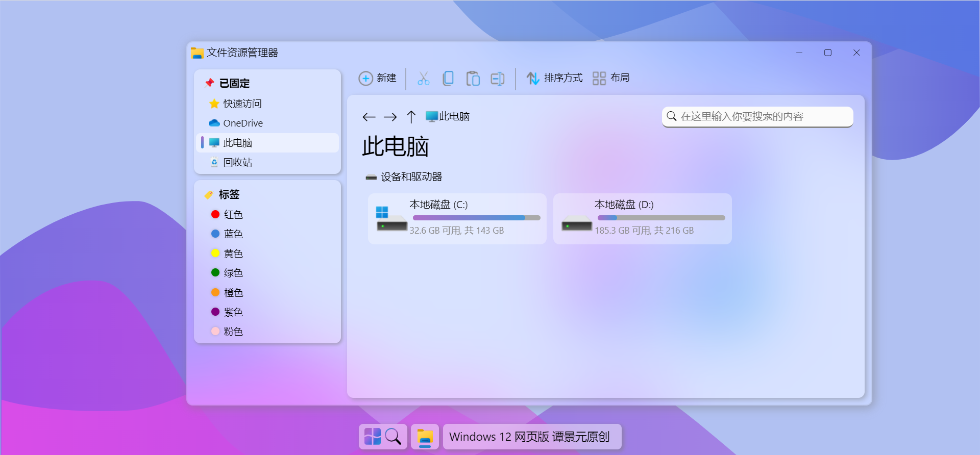Image resolution: width=980 pixels, height=455 pixels.
Task: Click the pushpin icon beside 已固定
Action: (x=209, y=83)
